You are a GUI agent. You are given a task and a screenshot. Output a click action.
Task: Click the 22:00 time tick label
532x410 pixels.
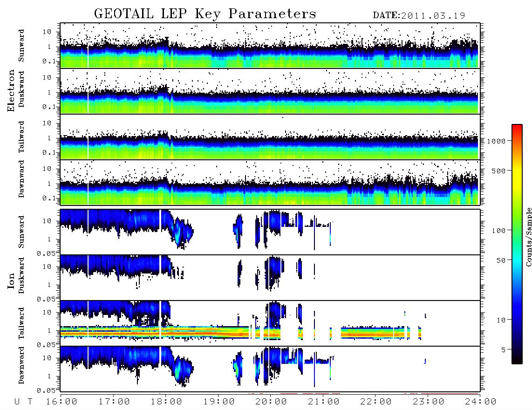pyautogui.click(x=376, y=402)
